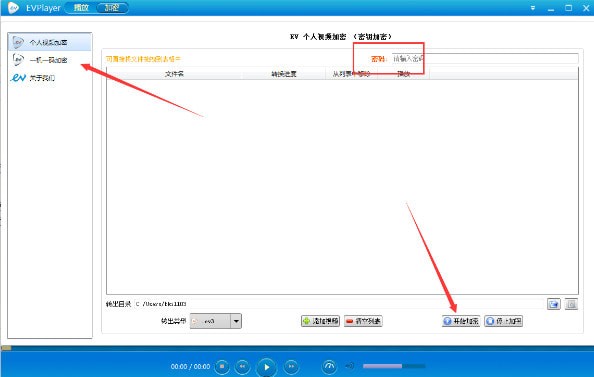The image size is (594, 377).
Task: Switch to the 加密 tab
Action: 112,8
